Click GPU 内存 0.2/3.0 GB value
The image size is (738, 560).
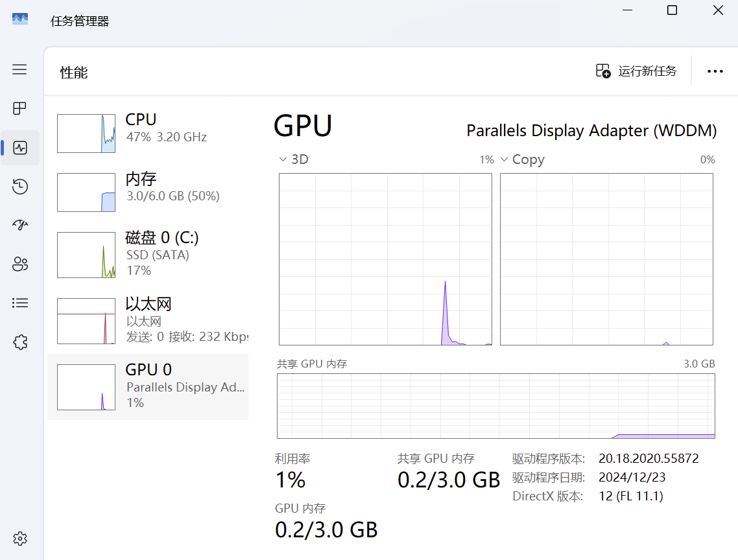(x=326, y=530)
